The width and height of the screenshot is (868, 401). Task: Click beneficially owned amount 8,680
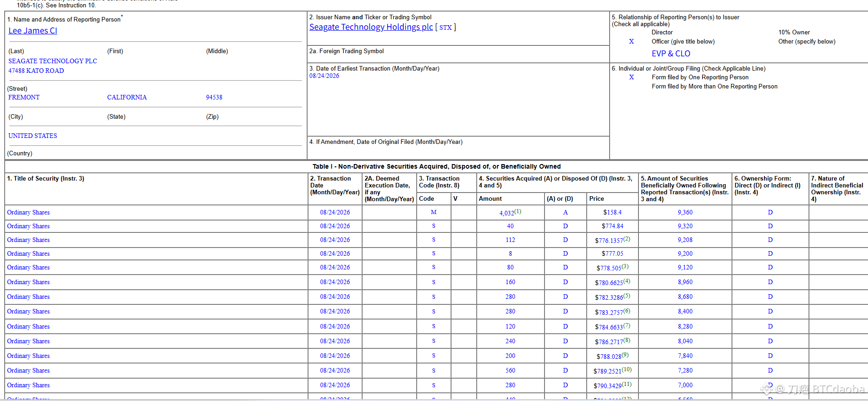685,297
